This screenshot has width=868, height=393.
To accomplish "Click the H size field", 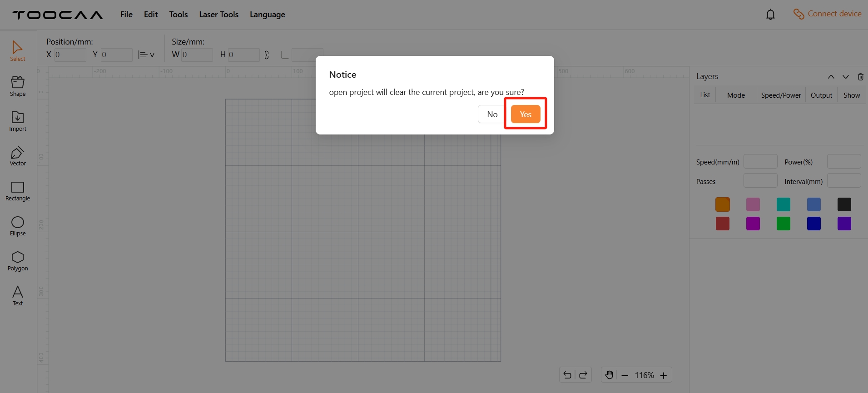I will [x=244, y=55].
